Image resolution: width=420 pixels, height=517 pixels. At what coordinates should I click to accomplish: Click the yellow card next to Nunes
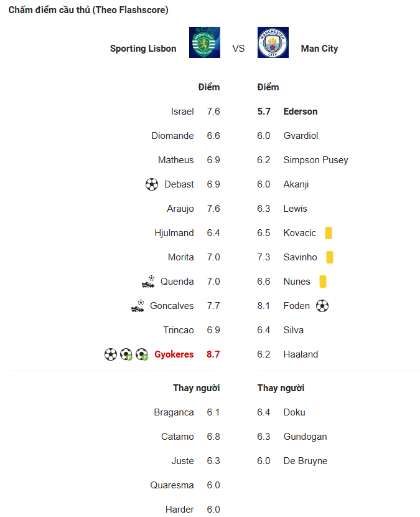323,282
